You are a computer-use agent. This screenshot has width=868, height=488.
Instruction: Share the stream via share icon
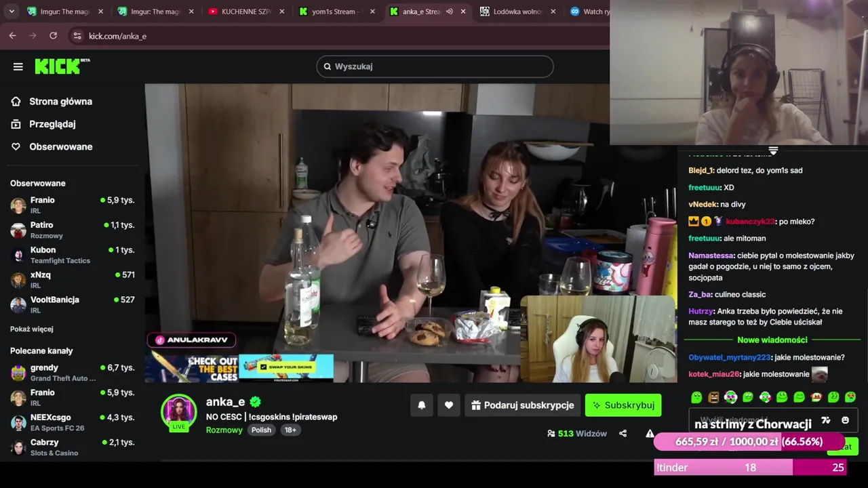[623, 434]
